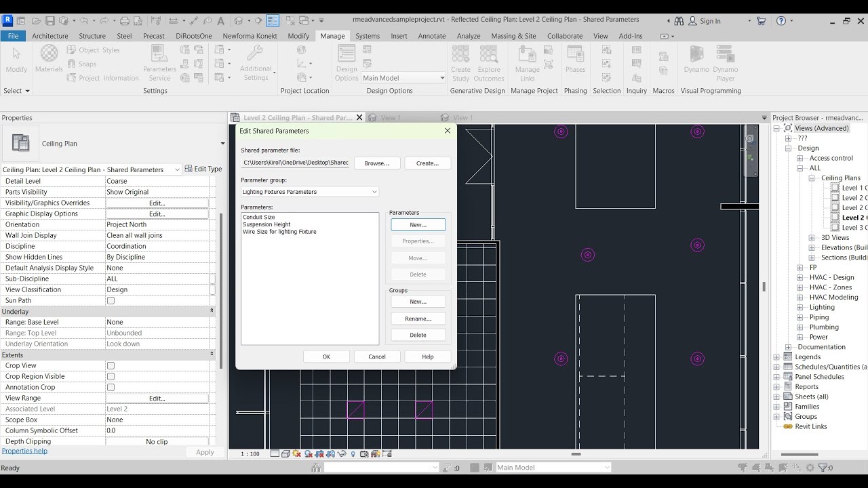Expand the Schedules/Quantities node
This screenshot has height=488, width=868.
777,367
